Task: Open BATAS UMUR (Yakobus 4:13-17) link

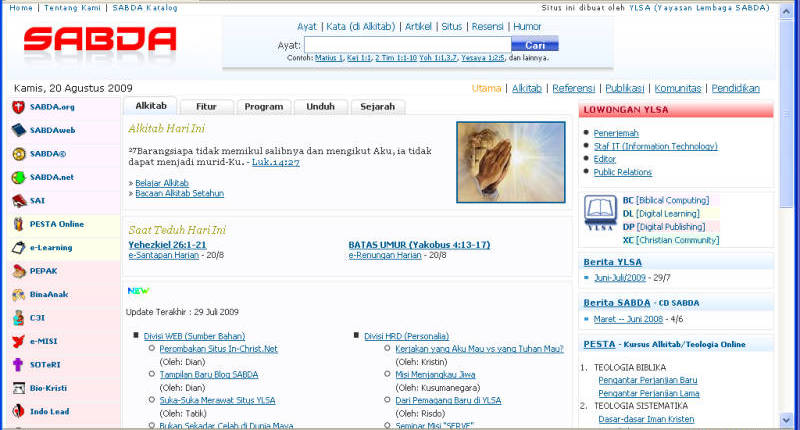Action: click(419, 245)
